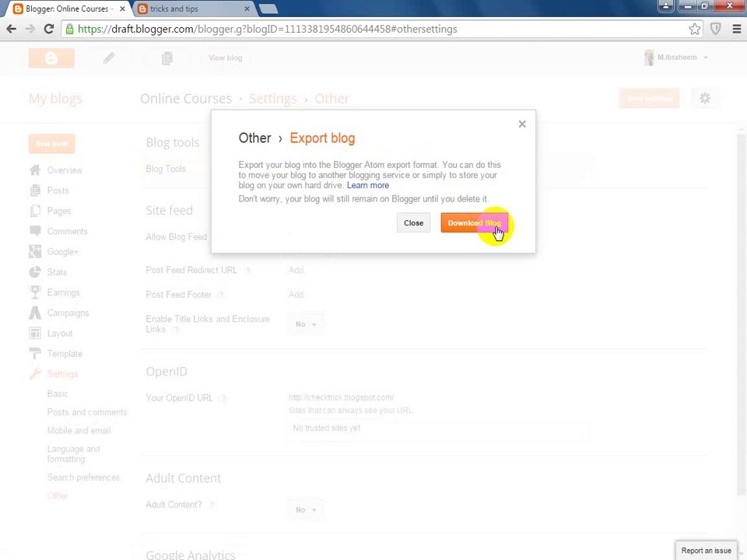Reload the page with refresh icon
The image size is (747, 560).
coord(48,29)
